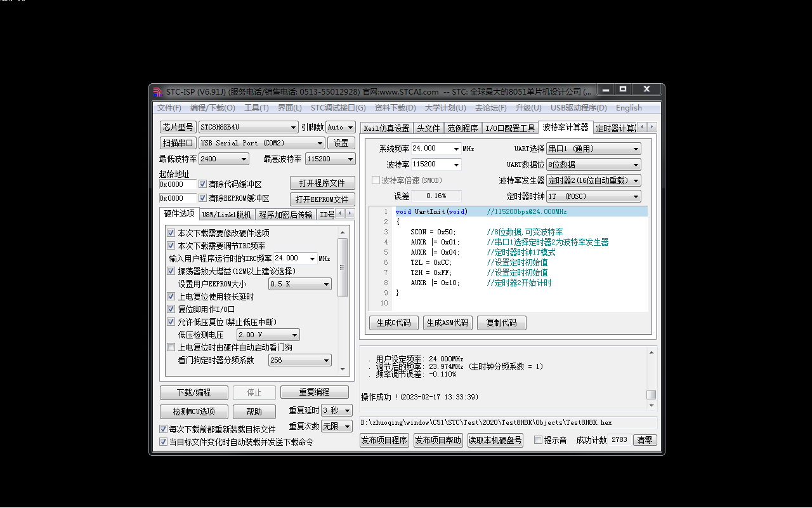
Task: Click hardware options list scrollbar thumb
Action: pos(343,267)
